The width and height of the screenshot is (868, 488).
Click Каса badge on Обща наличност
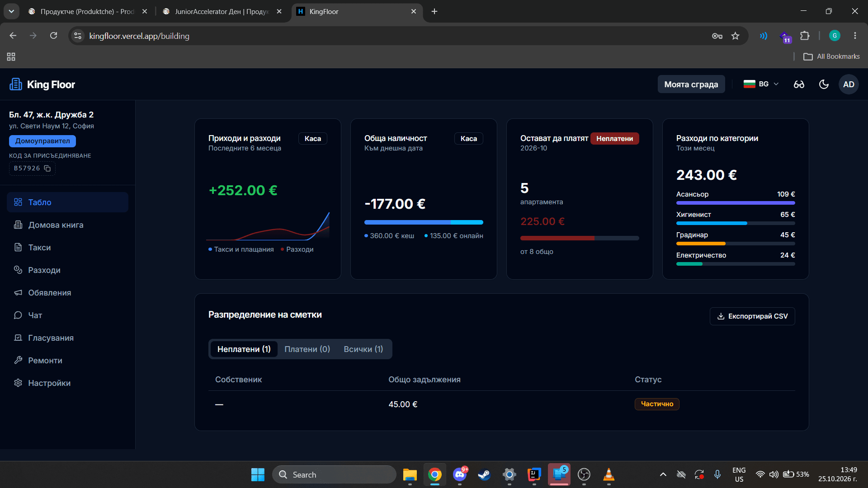point(469,139)
